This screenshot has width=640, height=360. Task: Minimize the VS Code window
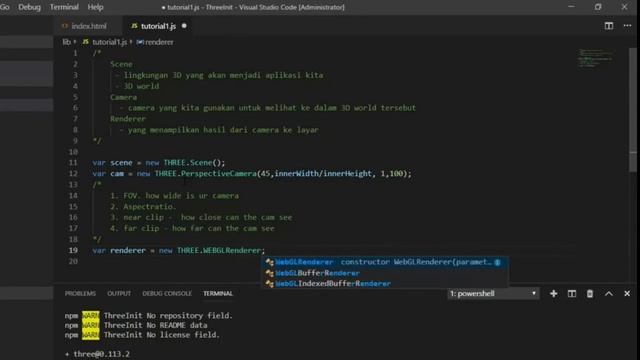tap(571, 7)
